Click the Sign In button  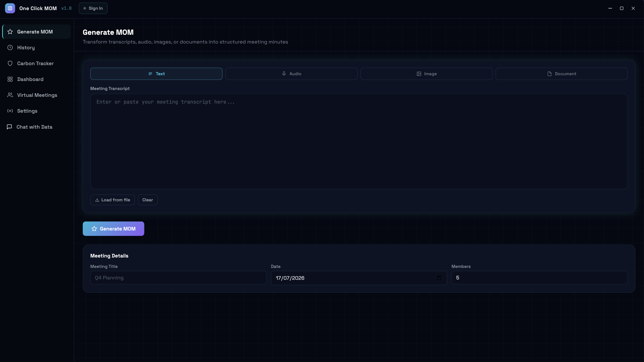click(x=93, y=8)
